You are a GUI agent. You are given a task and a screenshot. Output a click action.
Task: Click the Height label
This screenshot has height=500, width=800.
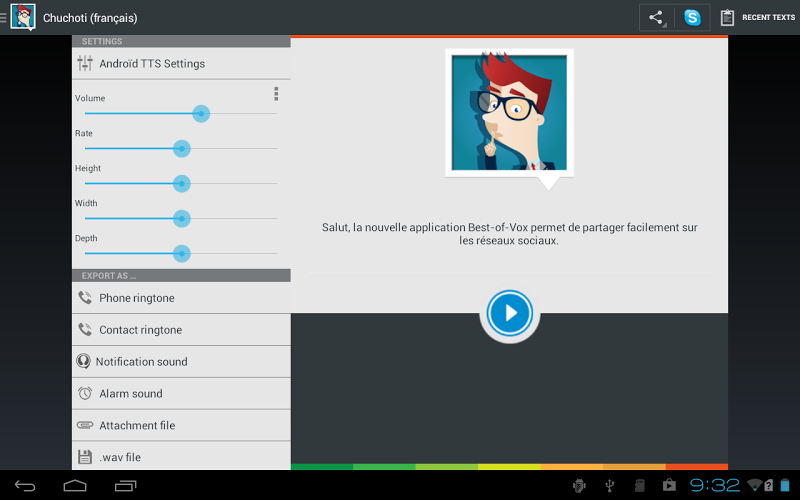[88, 168]
